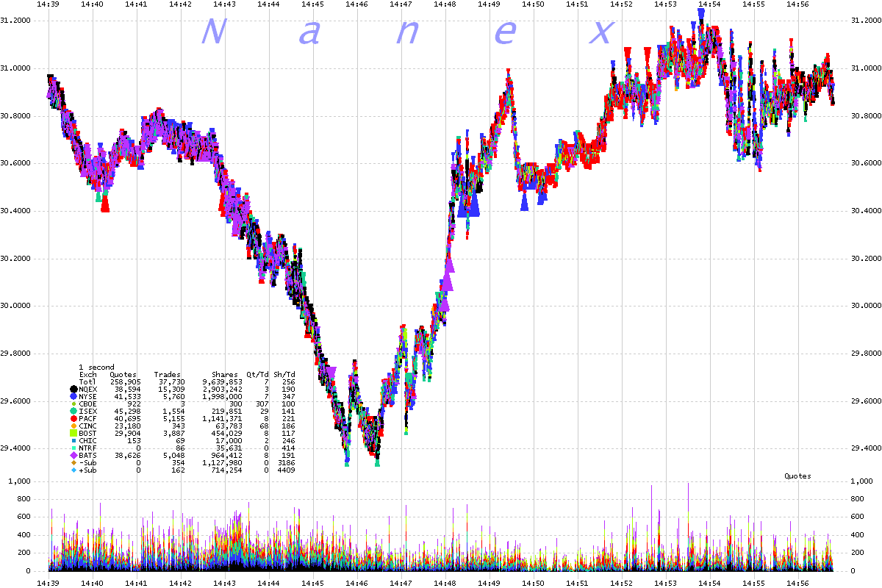The height and width of the screenshot is (588, 882).
Task: Click 29.4000 on the left price axis
Action: point(17,448)
